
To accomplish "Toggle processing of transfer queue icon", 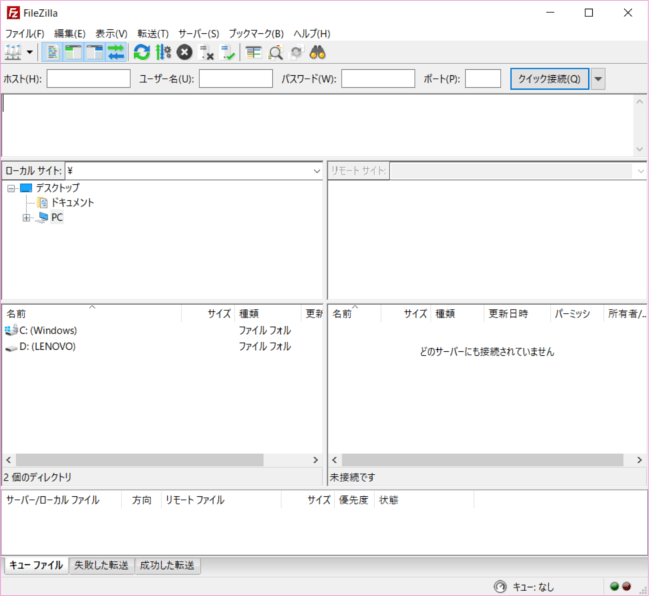I will click(163, 53).
